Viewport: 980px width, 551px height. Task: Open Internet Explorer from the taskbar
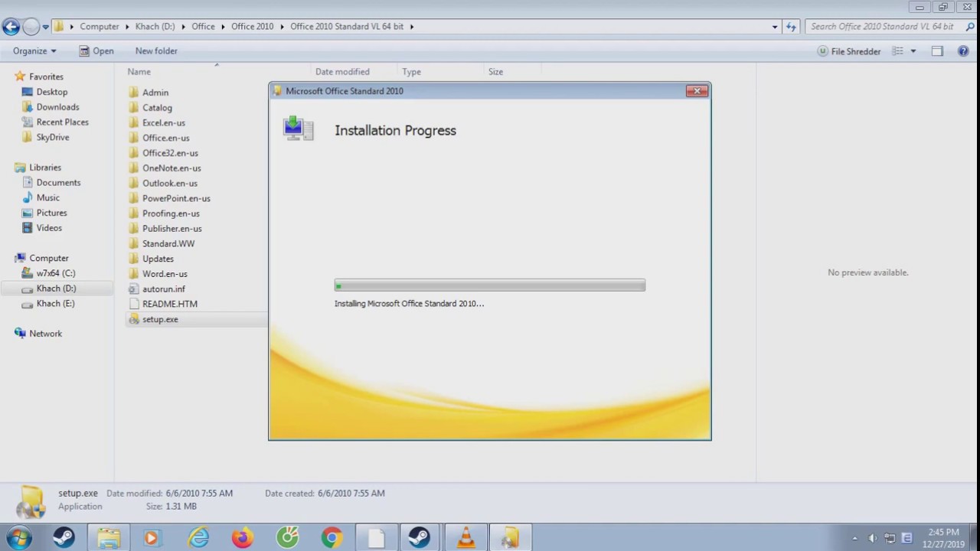tap(198, 538)
